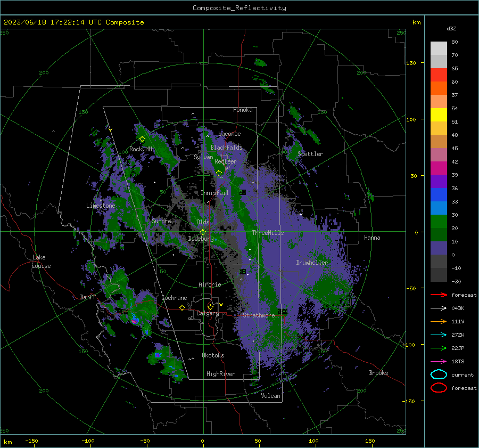The height and width of the screenshot is (448, 479).
Task: Click the Blackfalds city label
Action: pyautogui.click(x=226, y=148)
